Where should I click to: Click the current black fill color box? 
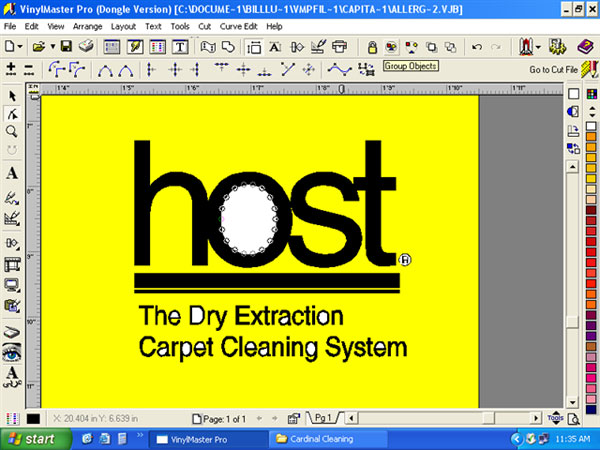(33, 419)
